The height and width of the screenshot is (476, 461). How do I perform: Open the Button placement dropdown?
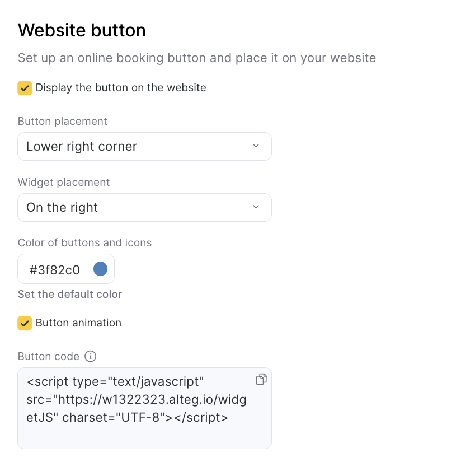tap(144, 147)
